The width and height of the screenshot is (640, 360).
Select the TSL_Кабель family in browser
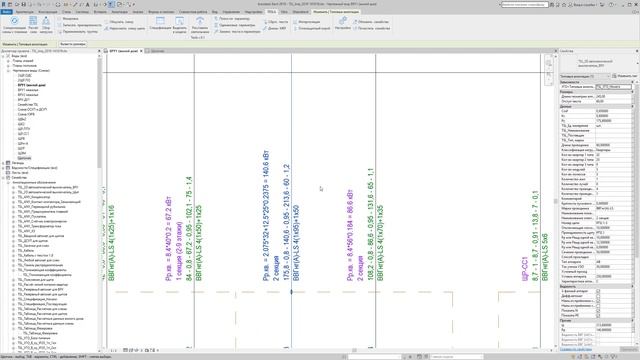26,251
